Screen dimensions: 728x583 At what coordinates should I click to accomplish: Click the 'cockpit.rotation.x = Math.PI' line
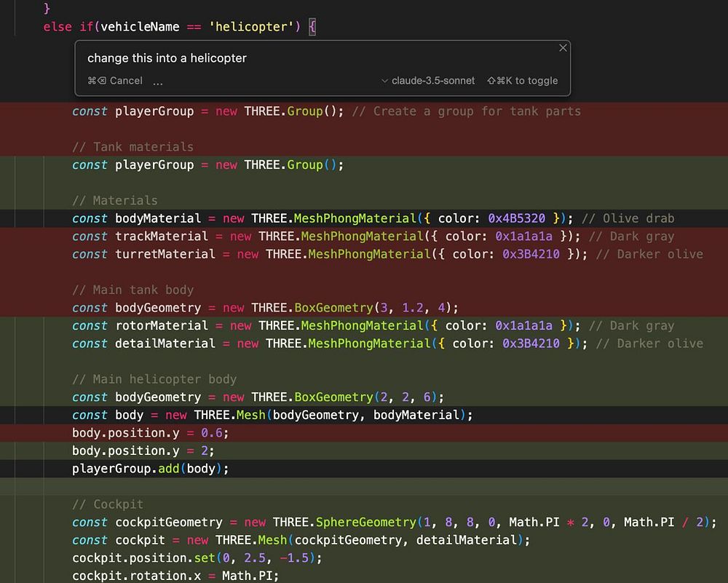click(175, 576)
